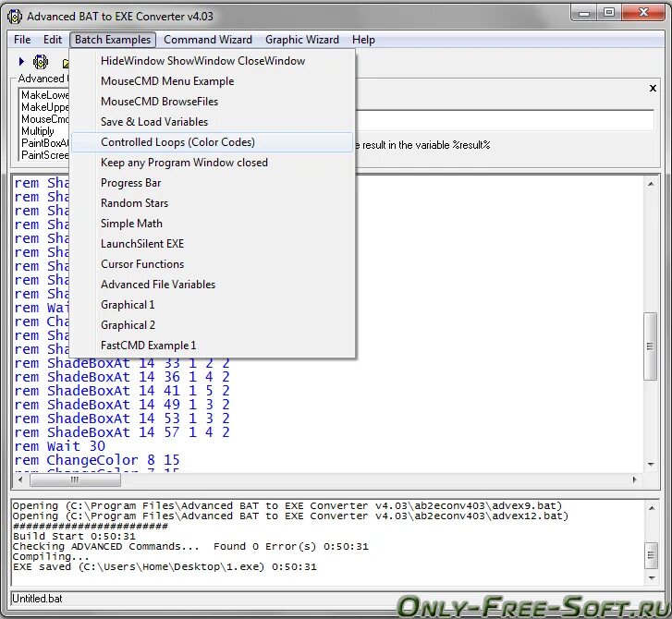
Task: Click line 'rem ShadeBoxAt 14 33 1 2 2'
Action: pyautogui.click(x=122, y=363)
